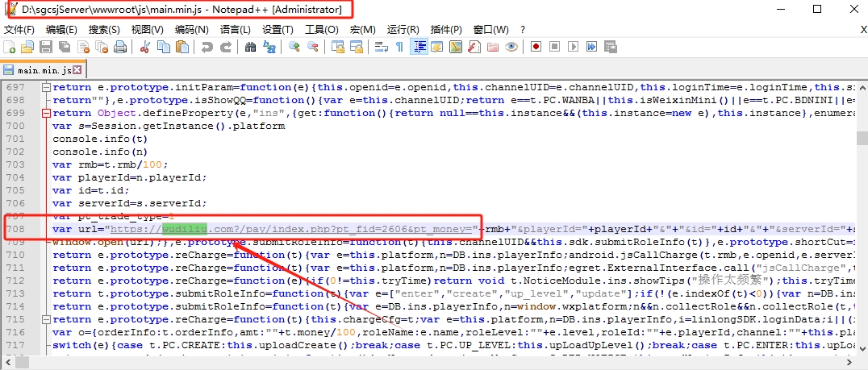The width and height of the screenshot is (868, 370).
Task: Start macro recording with the red record button
Action: [536, 47]
